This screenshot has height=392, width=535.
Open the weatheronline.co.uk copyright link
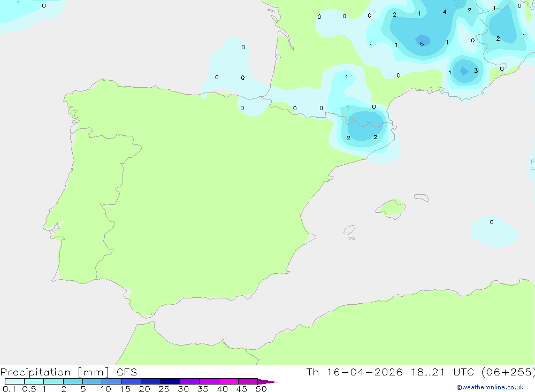[490, 387]
